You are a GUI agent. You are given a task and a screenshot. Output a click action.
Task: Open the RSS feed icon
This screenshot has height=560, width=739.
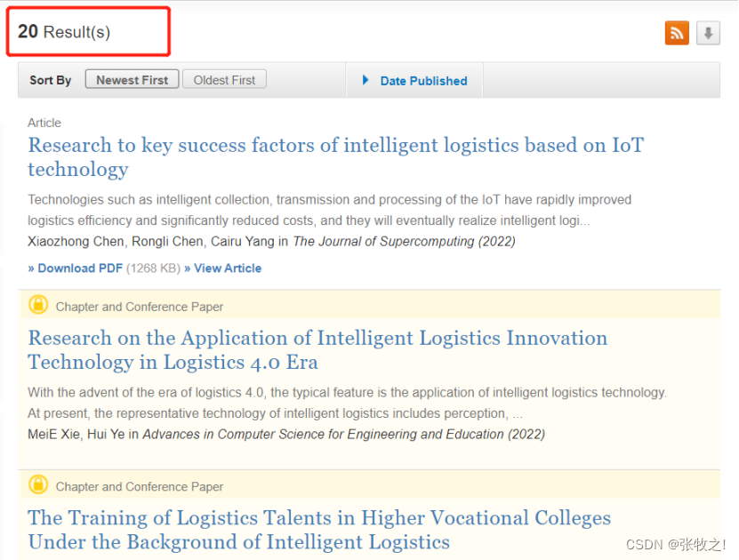coord(677,33)
